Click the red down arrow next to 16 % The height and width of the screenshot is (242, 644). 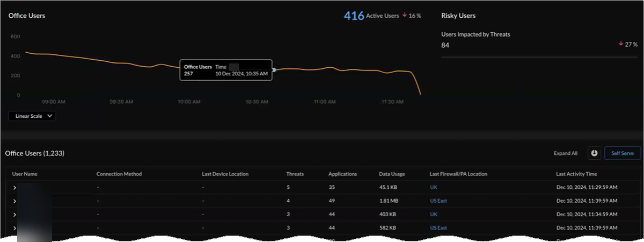tap(404, 16)
